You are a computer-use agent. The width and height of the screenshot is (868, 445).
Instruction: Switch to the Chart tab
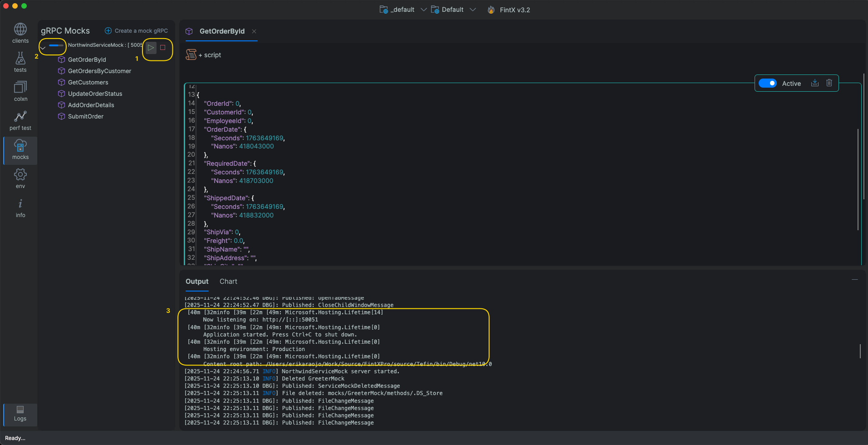click(228, 282)
